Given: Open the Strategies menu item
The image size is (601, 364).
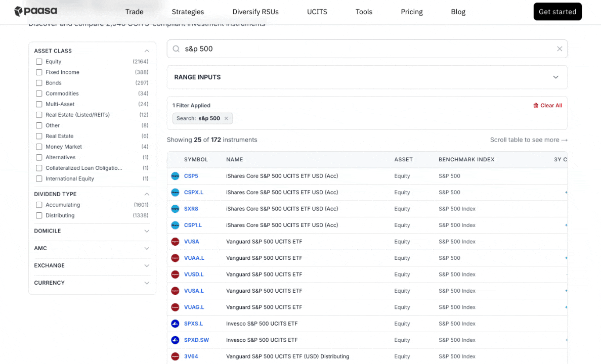Looking at the screenshot, I should tap(188, 11).
